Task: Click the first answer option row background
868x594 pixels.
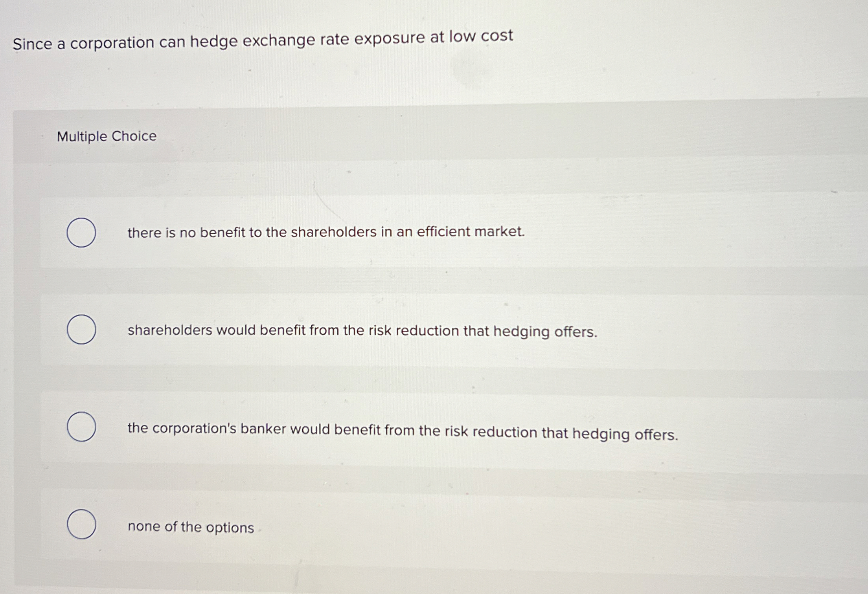Action: tap(454, 232)
